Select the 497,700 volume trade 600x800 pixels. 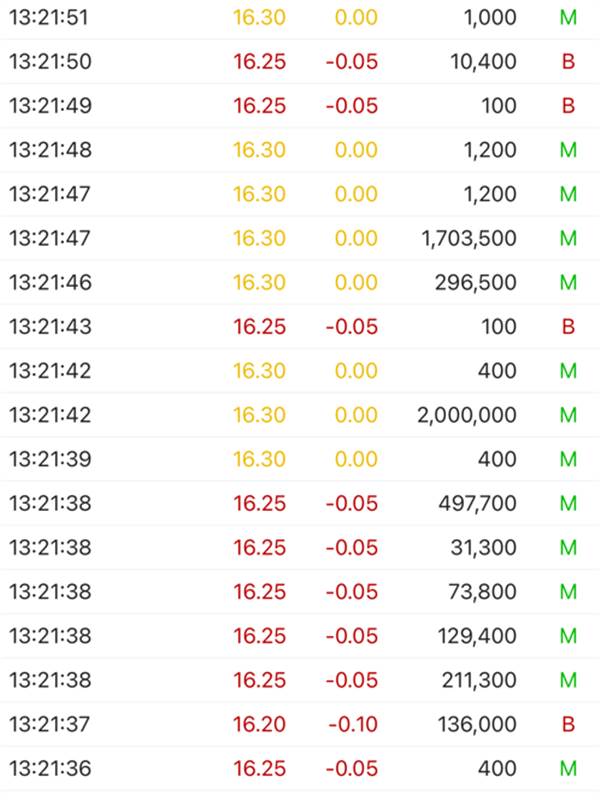[x=477, y=503]
